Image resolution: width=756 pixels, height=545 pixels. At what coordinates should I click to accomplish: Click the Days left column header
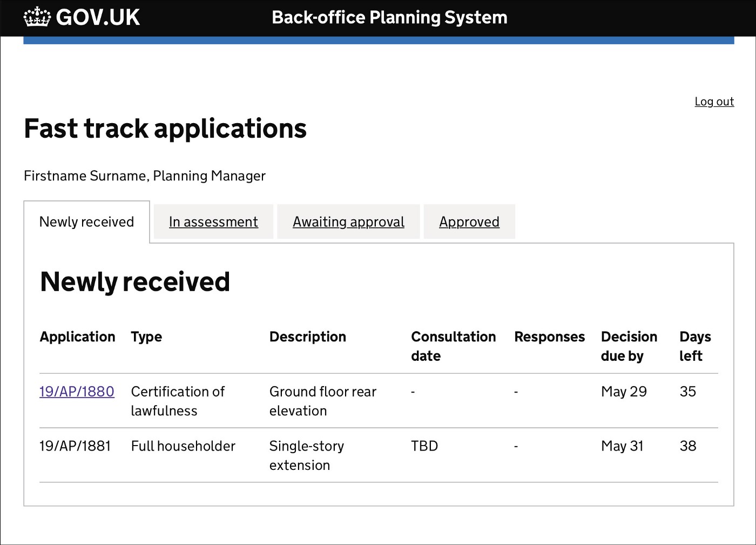click(695, 346)
